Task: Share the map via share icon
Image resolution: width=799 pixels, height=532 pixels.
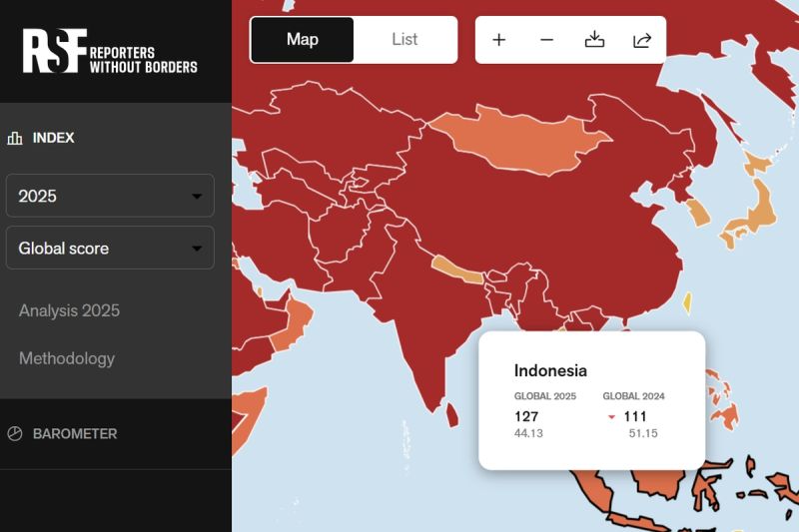Action: [642, 40]
